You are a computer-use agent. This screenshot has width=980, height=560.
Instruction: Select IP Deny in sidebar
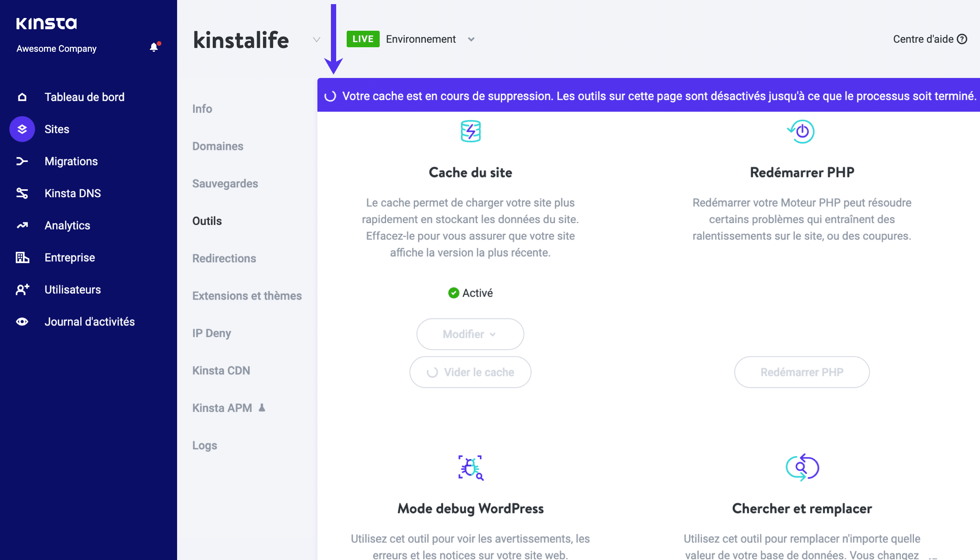pos(212,332)
